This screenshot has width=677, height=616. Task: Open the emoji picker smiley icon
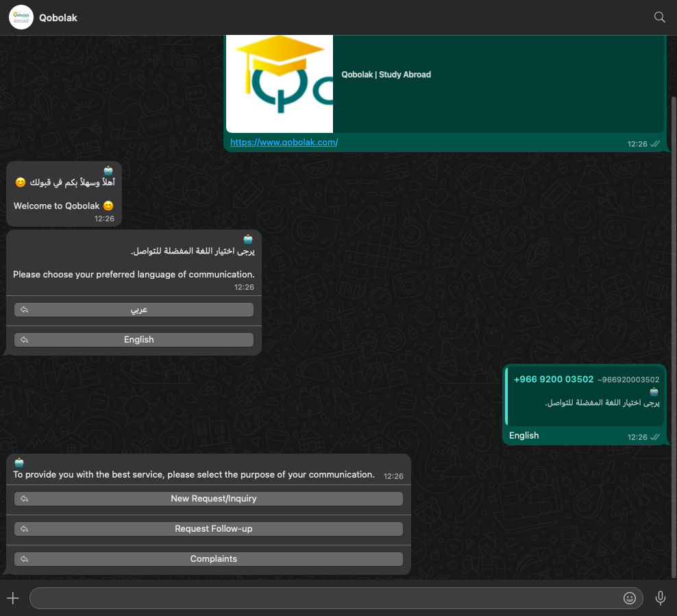coord(630,598)
